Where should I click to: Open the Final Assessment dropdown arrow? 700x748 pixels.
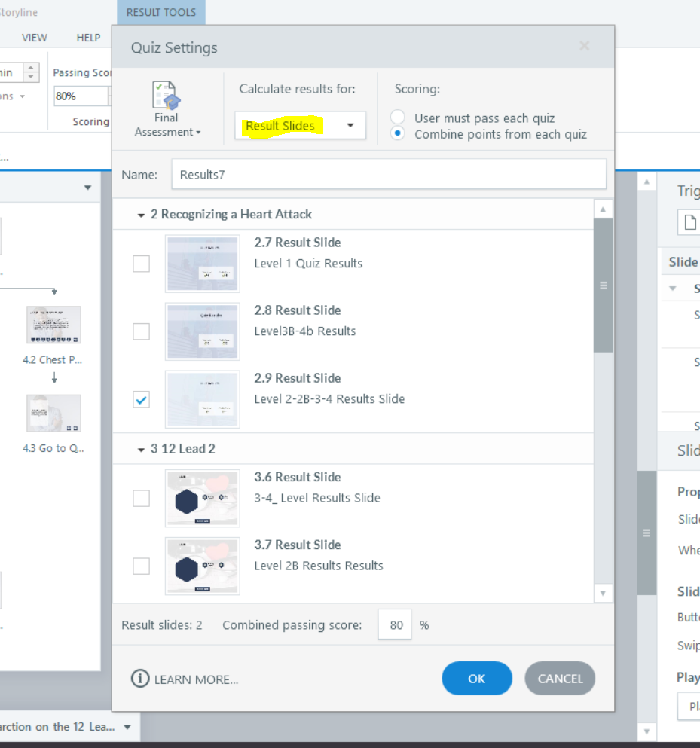pos(198,133)
